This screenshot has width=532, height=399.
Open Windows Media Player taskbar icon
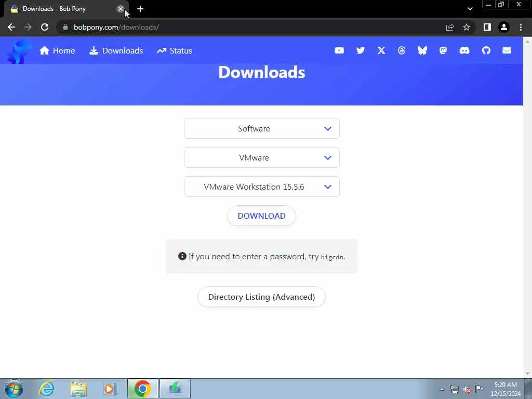pyautogui.click(x=110, y=389)
